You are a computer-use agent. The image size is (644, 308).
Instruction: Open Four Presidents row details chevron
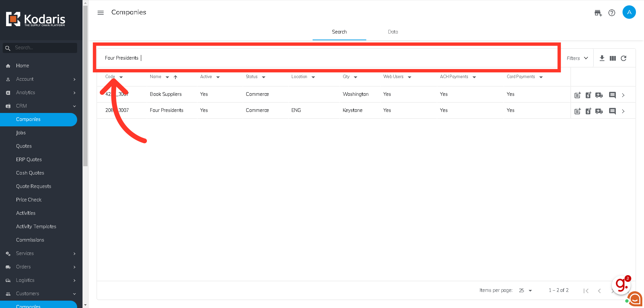coord(623,111)
